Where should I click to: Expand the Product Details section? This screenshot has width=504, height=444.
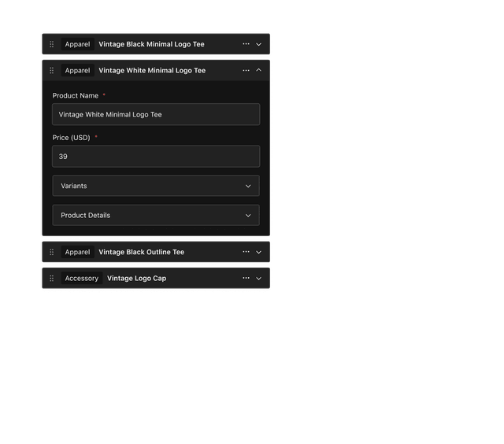pyautogui.click(x=156, y=215)
